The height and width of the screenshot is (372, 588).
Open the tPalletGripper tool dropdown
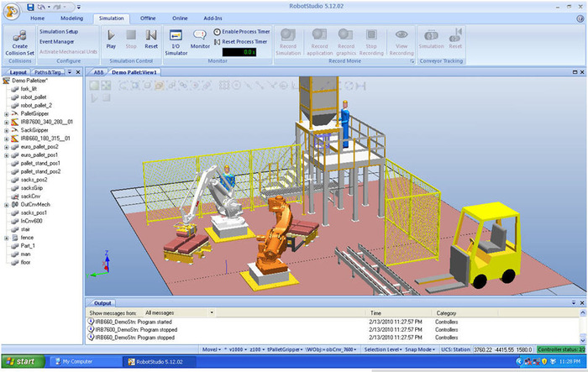coord(285,349)
